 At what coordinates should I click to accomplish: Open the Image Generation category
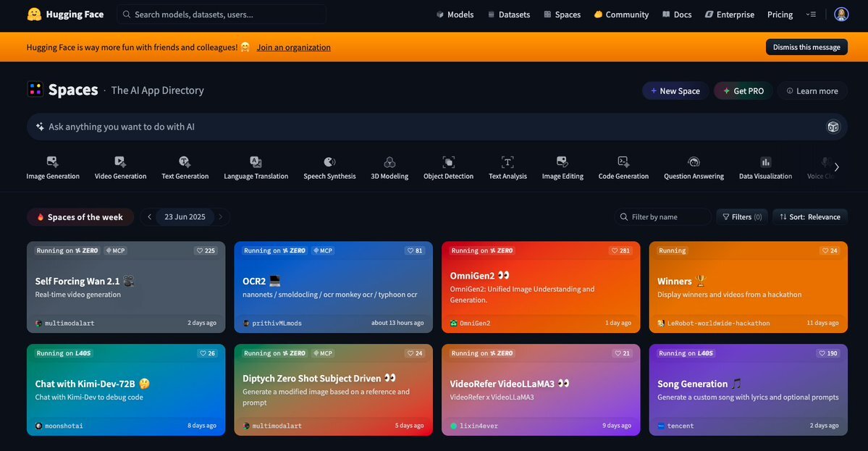[x=53, y=168]
